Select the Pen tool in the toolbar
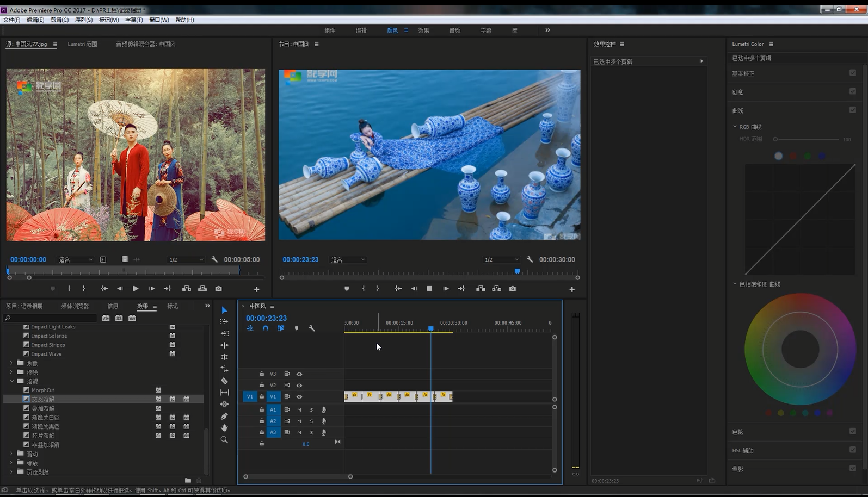 point(224,416)
